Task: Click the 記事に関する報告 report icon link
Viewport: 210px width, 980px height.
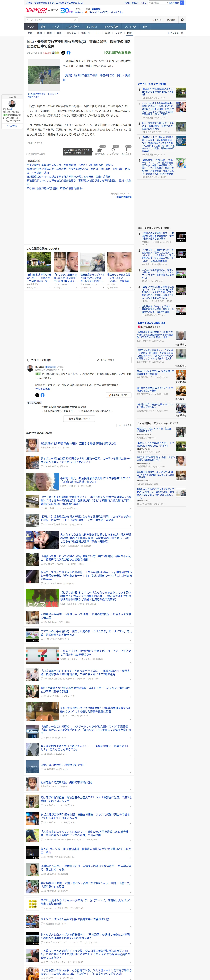Action: tap(36, 154)
